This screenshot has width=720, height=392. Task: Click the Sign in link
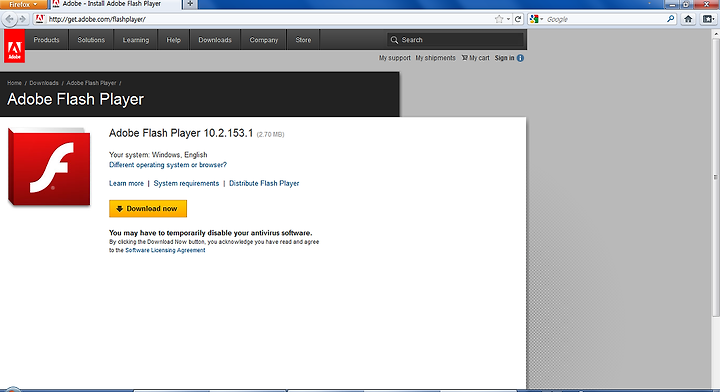coord(504,58)
